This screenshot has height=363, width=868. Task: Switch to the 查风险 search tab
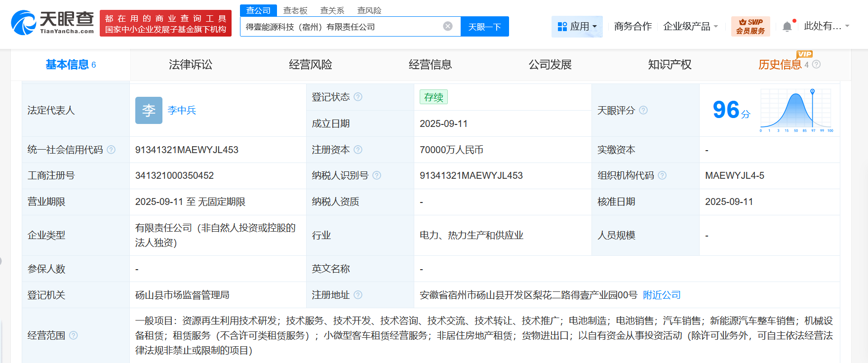point(369,10)
